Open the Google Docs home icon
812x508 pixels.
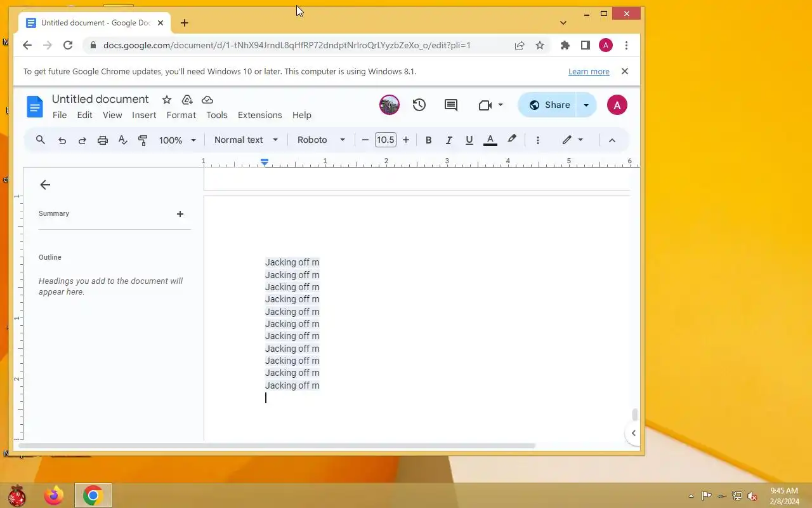(x=35, y=107)
